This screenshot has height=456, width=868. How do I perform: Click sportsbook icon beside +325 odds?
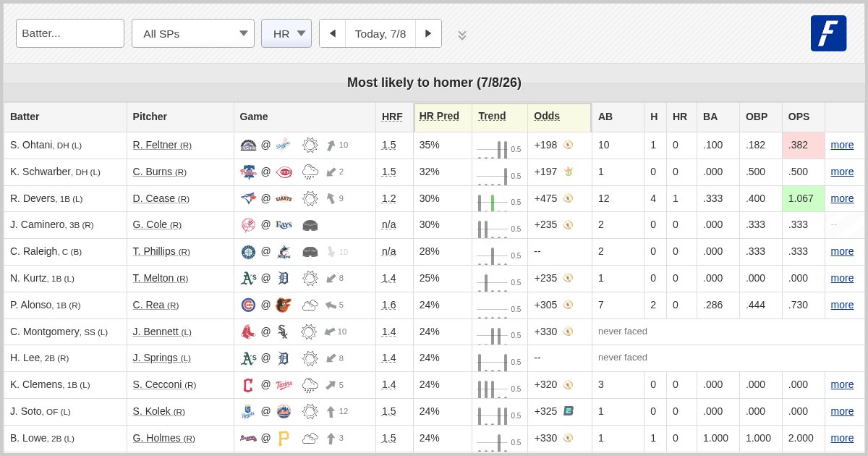(569, 411)
